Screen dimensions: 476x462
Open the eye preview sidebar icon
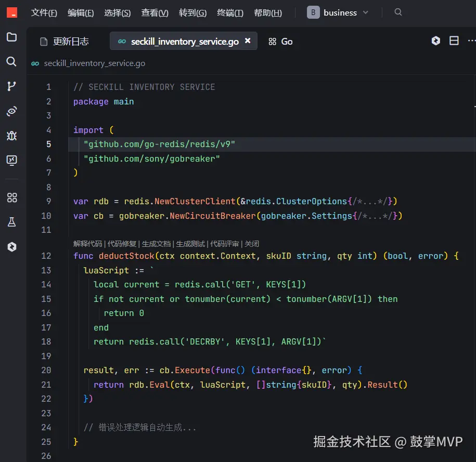11,111
